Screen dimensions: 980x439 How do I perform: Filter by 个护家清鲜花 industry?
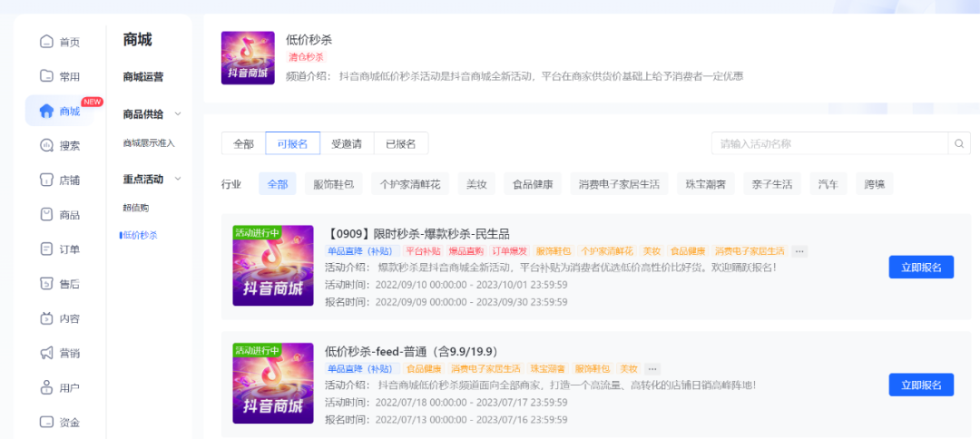click(x=410, y=184)
